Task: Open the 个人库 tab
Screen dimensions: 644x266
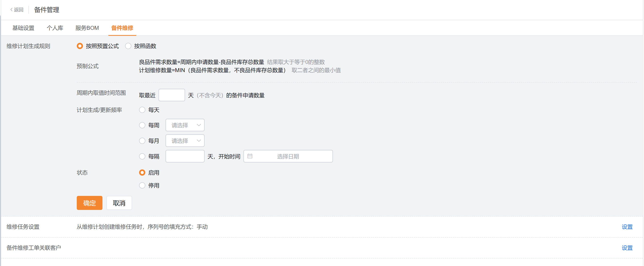Action: [55, 28]
